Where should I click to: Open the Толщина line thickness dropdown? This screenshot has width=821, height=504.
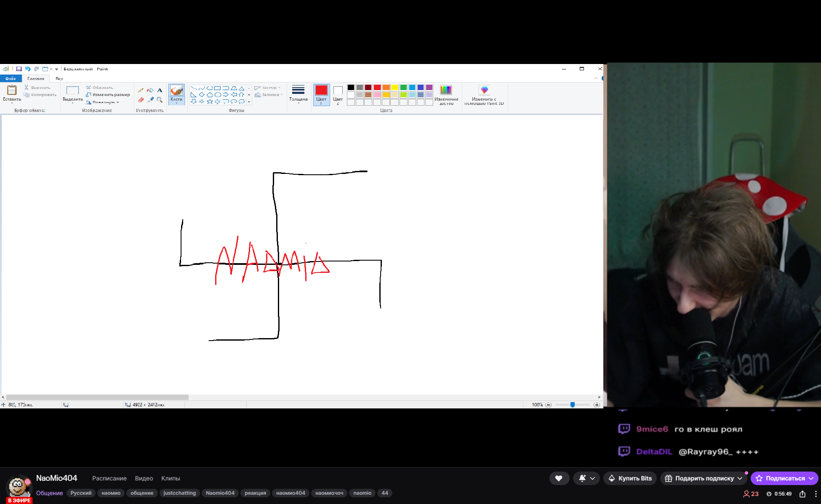coord(298,94)
